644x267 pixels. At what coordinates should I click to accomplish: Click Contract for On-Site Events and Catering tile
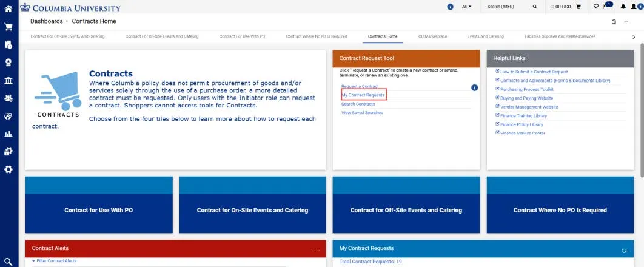253,204
